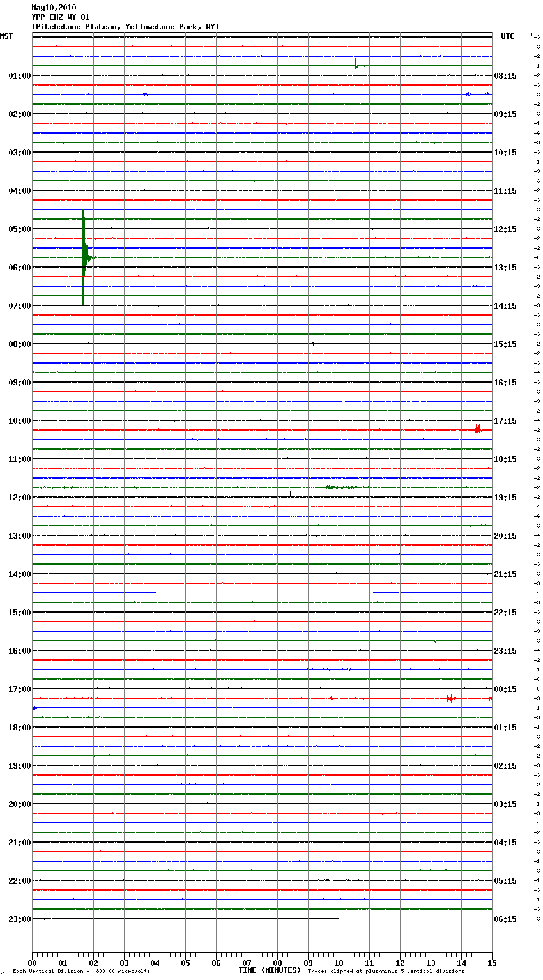The height and width of the screenshot is (980, 543).
Task: Click the 05 minute label on bottom axis
Action: tap(185, 963)
